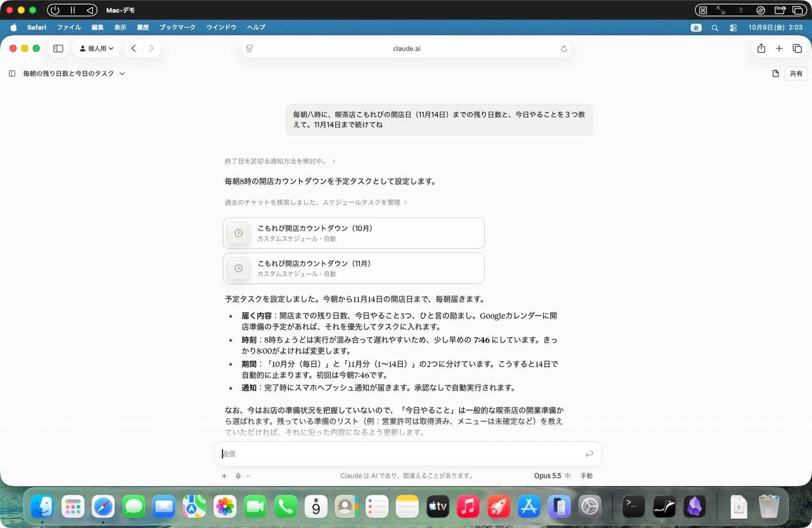Open the Opus 5.5 model selector
The image size is (812, 528).
552,476
